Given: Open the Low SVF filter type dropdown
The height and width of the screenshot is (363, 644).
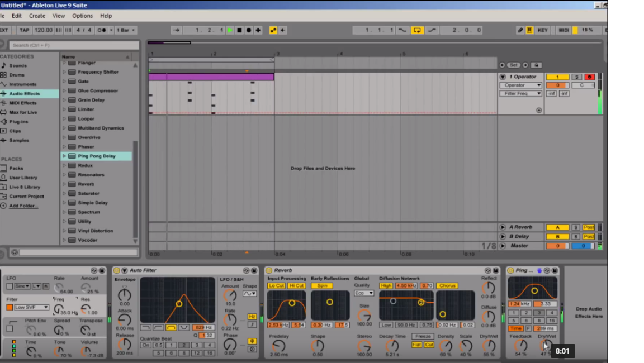Looking at the screenshot, I should [x=32, y=307].
